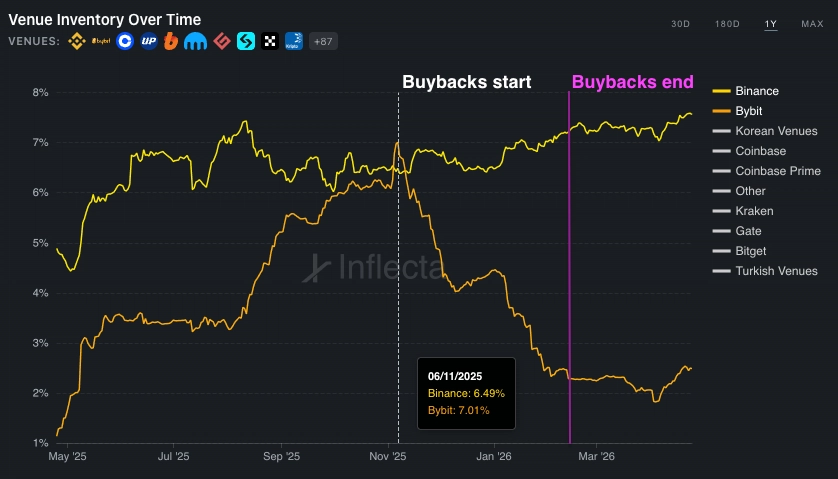Toggle the Bybit series in legend
The height and width of the screenshot is (479, 838).
point(750,111)
